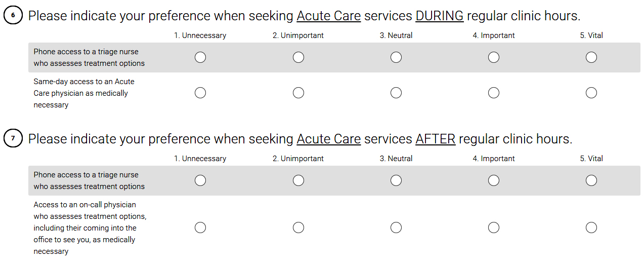Select Neutral for triage nurse during clinic hours

point(396,57)
